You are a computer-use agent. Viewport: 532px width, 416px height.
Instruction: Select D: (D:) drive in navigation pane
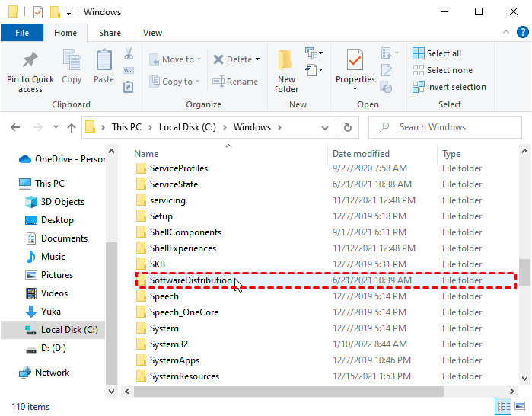pyautogui.click(x=46, y=348)
